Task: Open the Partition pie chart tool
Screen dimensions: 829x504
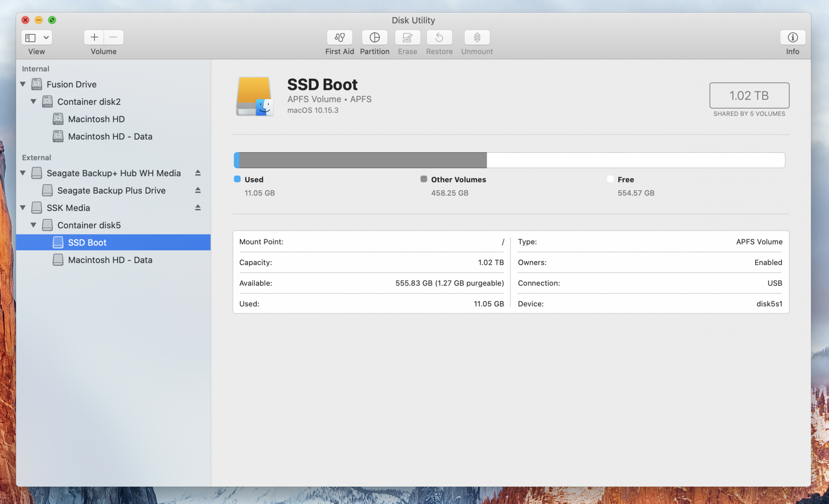Action: pos(375,37)
